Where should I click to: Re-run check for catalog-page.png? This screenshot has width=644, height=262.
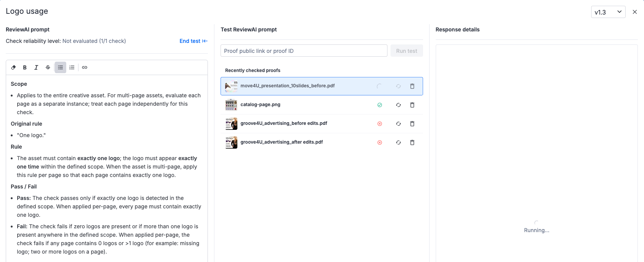click(x=399, y=105)
